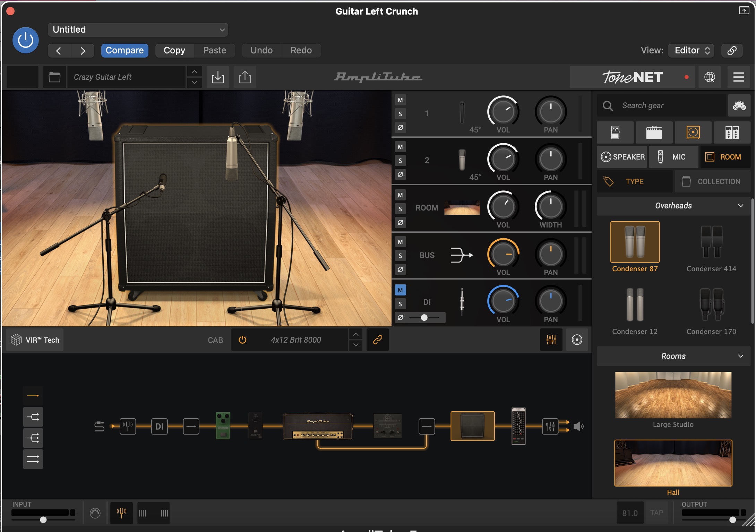
Task: Click the Undo button
Action: [x=261, y=51]
